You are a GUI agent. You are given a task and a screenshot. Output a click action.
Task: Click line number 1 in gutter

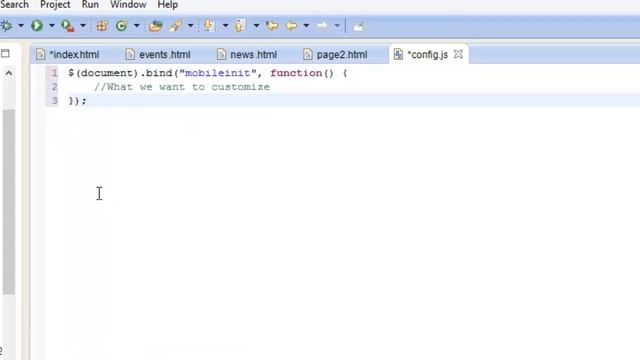(54, 73)
